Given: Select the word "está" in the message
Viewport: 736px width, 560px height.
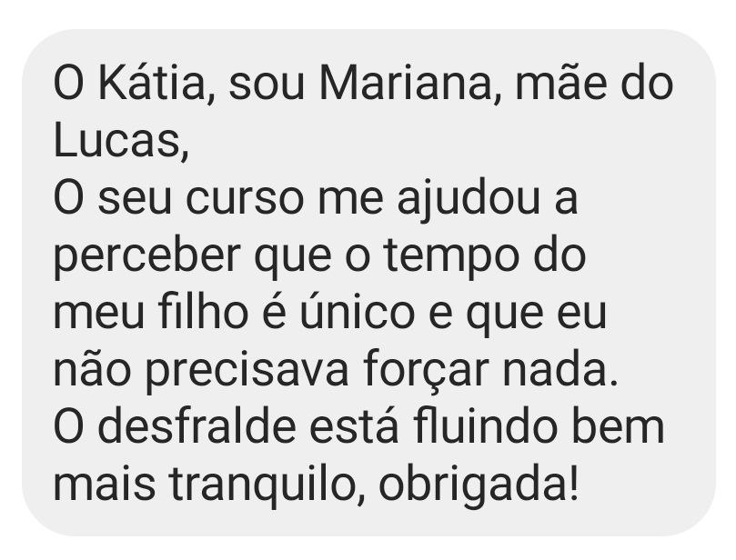Looking at the screenshot, I should click(355, 425).
